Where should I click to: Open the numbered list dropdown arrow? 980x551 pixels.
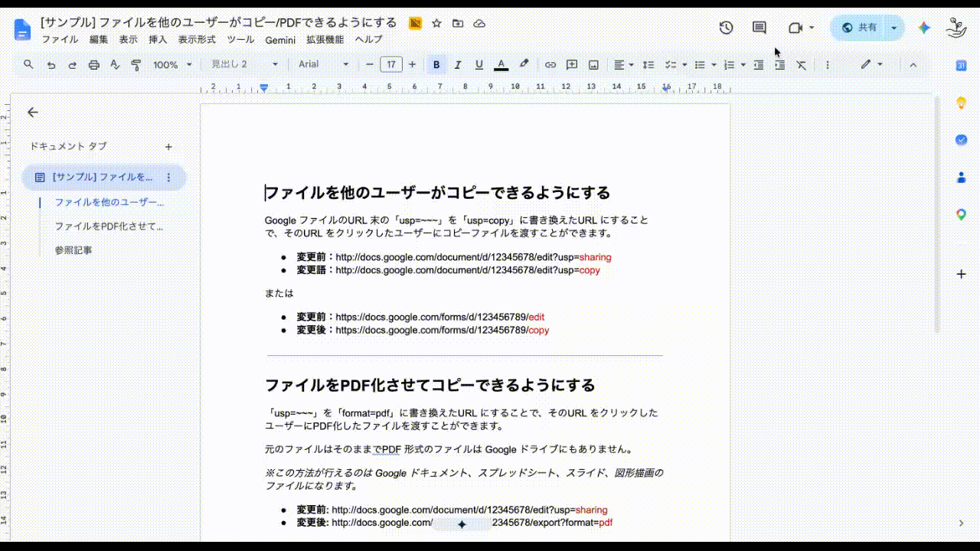pos(743,65)
